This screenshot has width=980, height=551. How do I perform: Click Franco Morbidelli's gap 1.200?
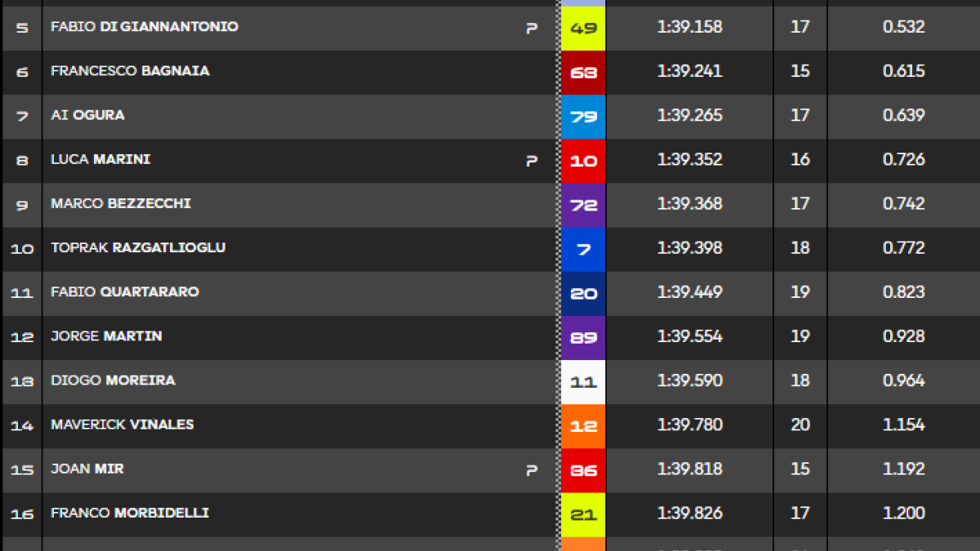coord(903,513)
